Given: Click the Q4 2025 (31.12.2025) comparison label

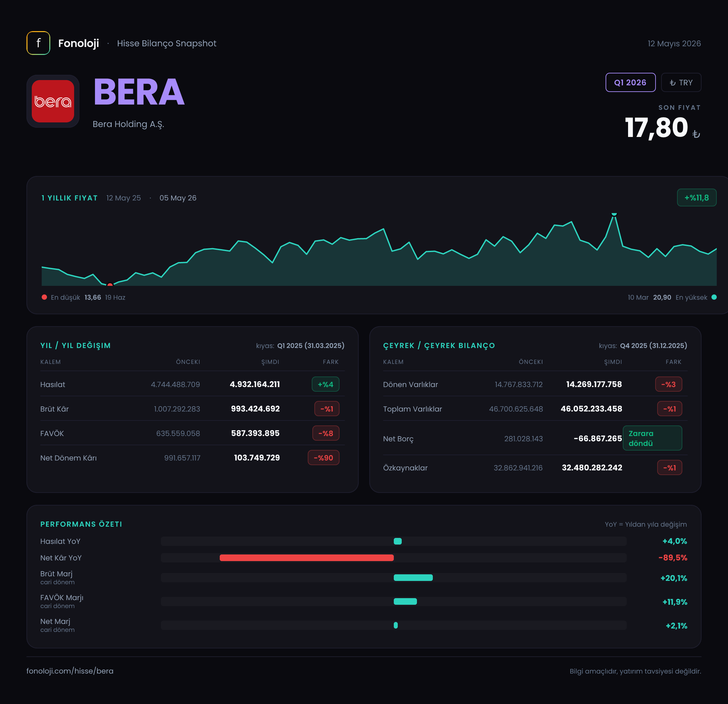Looking at the screenshot, I should pyautogui.click(x=653, y=346).
